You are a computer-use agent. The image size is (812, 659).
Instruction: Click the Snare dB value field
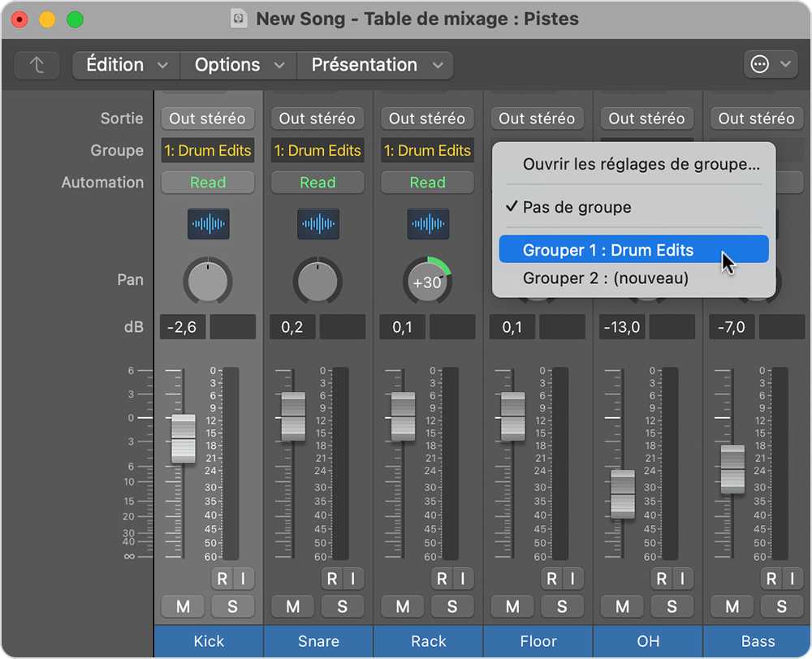click(x=293, y=327)
